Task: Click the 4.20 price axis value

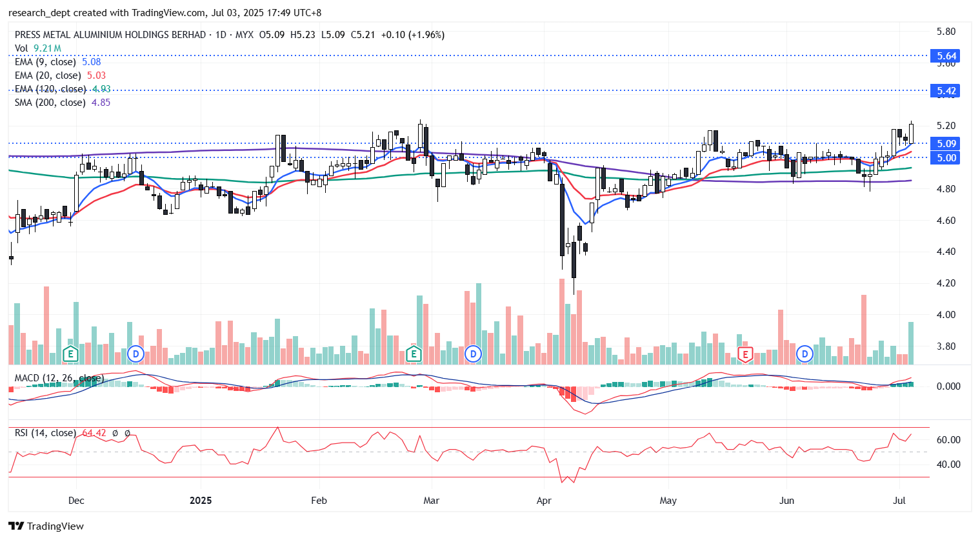Action: click(x=946, y=283)
